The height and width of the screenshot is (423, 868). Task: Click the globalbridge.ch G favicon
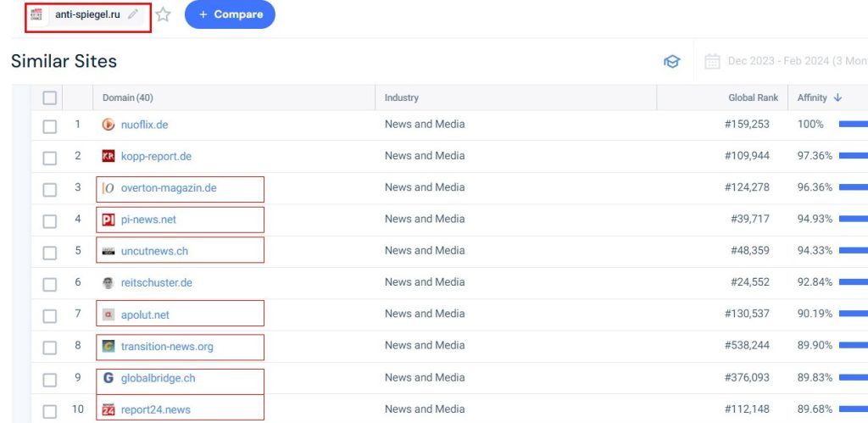108,378
